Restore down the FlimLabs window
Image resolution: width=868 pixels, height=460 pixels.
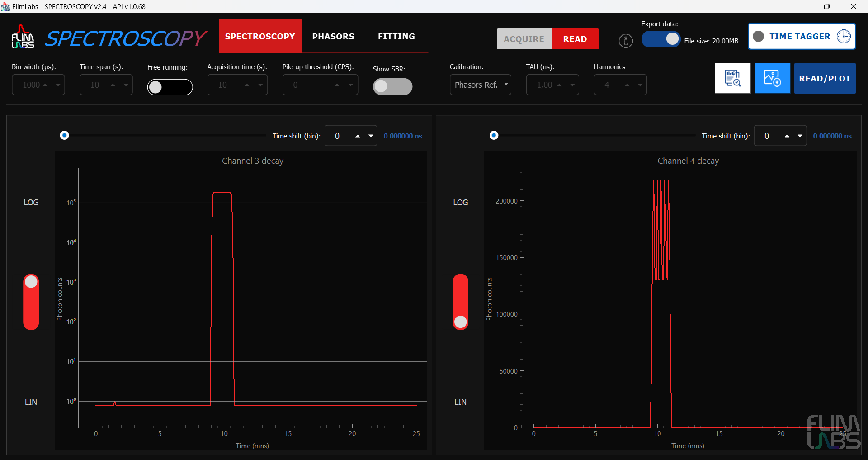coord(827,6)
